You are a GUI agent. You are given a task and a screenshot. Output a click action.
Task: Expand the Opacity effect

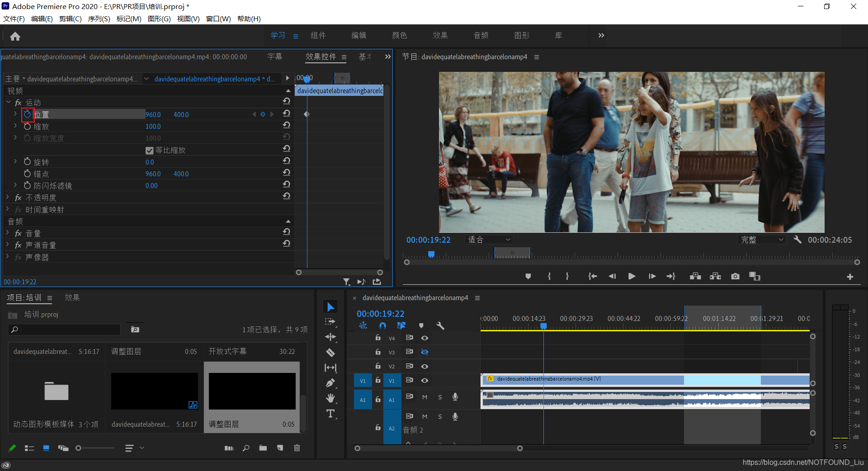coord(8,198)
